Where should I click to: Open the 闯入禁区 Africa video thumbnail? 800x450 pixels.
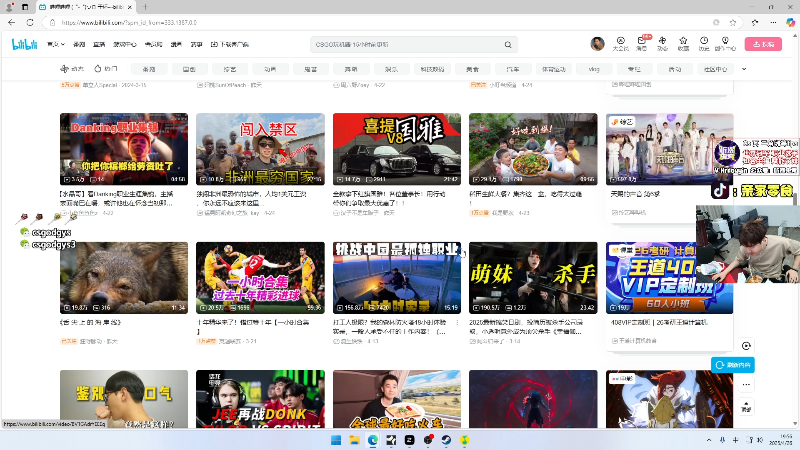pyautogui.click(x=260, y=149)
